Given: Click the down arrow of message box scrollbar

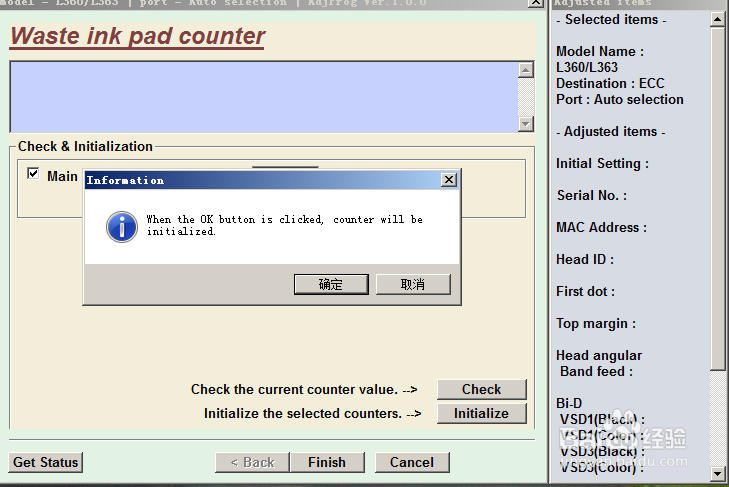Looking at the screenshot, I should tap(526, 124).
